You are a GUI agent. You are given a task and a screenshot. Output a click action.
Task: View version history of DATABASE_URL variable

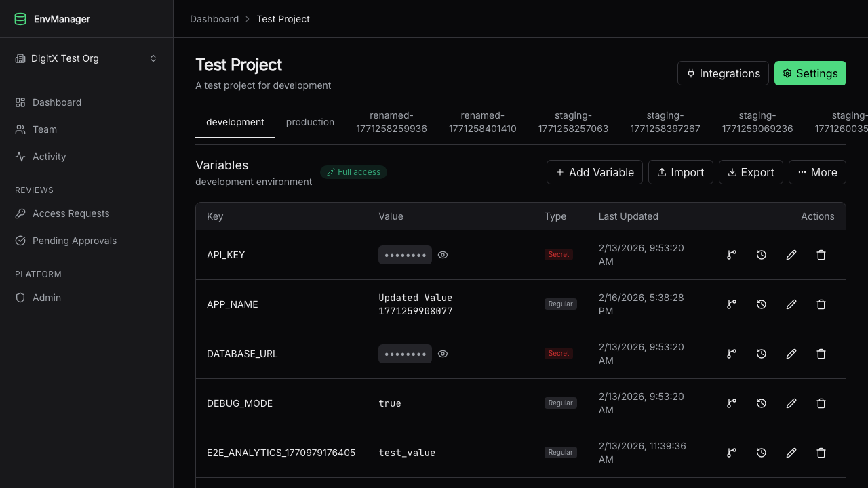click(x=762, y=353)
